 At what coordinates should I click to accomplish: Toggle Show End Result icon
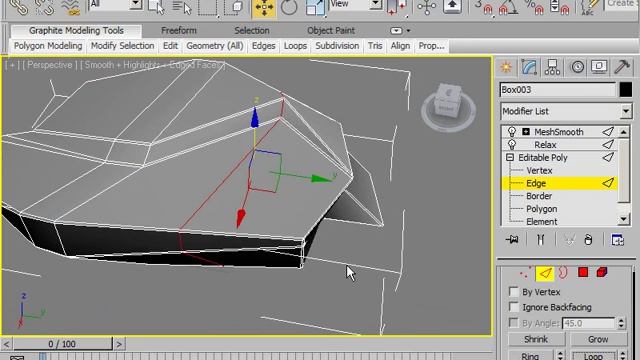(x=540, y=240)
